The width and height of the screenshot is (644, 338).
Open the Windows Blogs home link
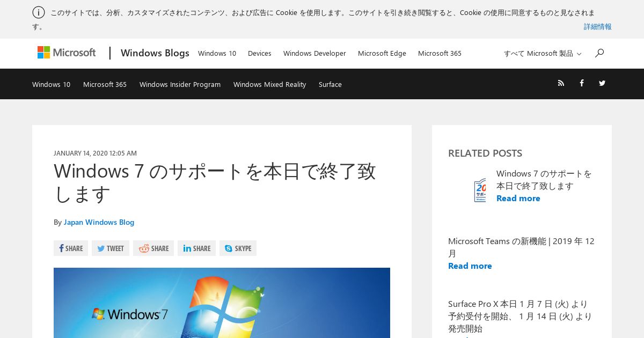click(x=155, y=53)
